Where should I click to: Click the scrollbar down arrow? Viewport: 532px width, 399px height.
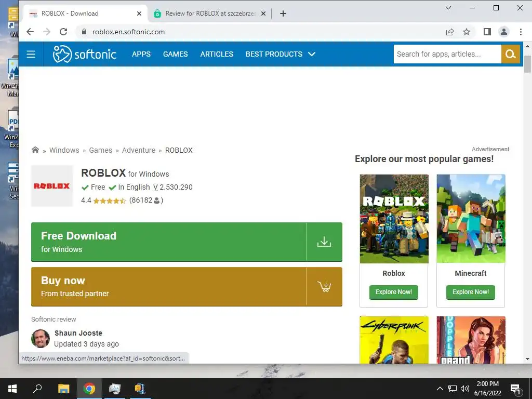527,359
